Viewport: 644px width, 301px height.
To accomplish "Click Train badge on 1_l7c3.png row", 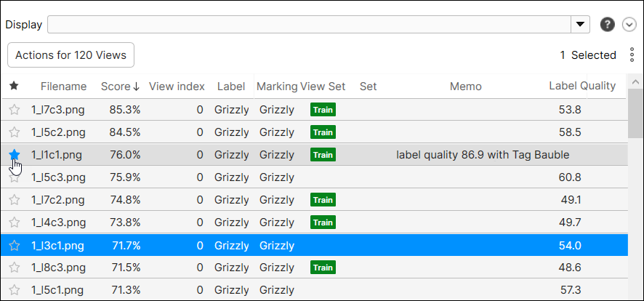I will [x=323, y=110].
